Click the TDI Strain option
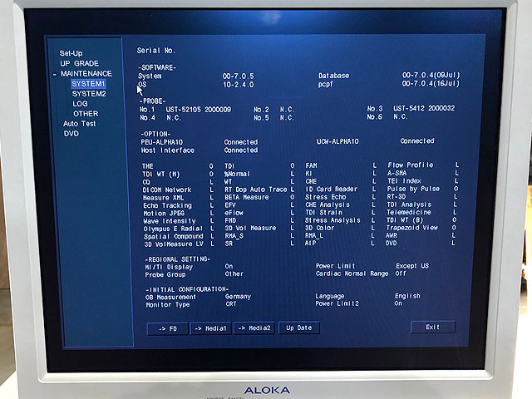 [x=323, y=213]
